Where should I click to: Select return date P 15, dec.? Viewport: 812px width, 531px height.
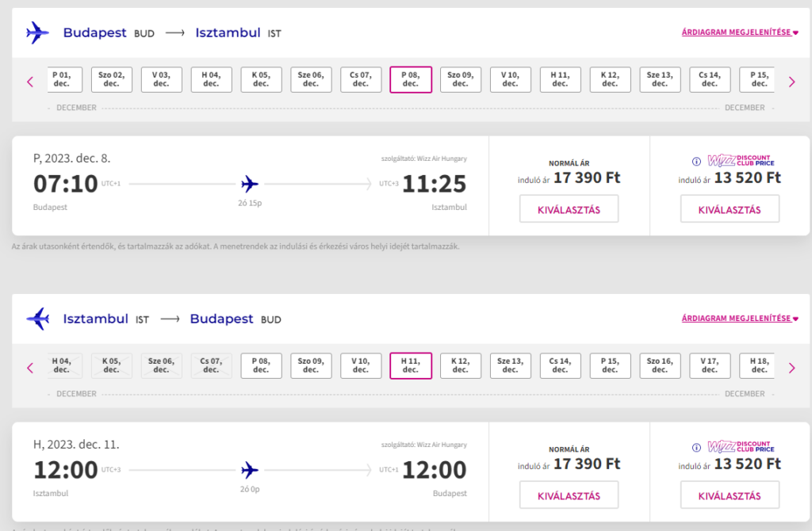pos(610,365)
